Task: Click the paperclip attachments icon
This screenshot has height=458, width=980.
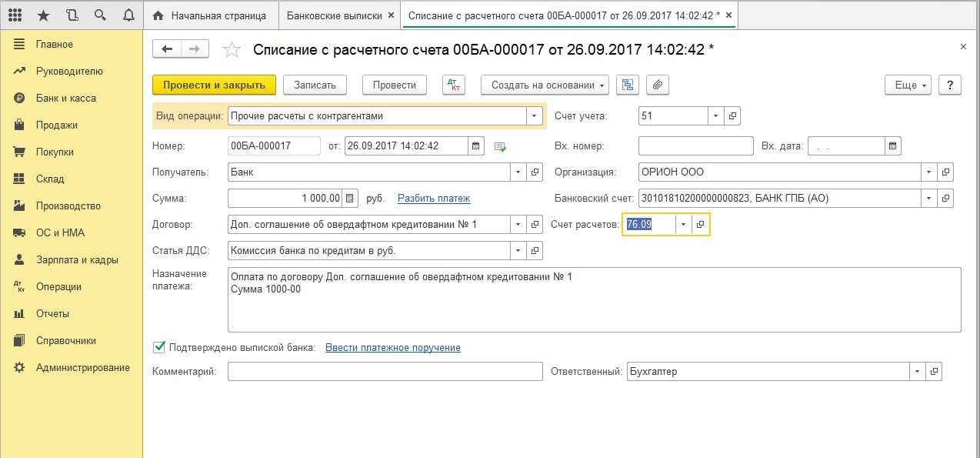Action: coord(658,85)
